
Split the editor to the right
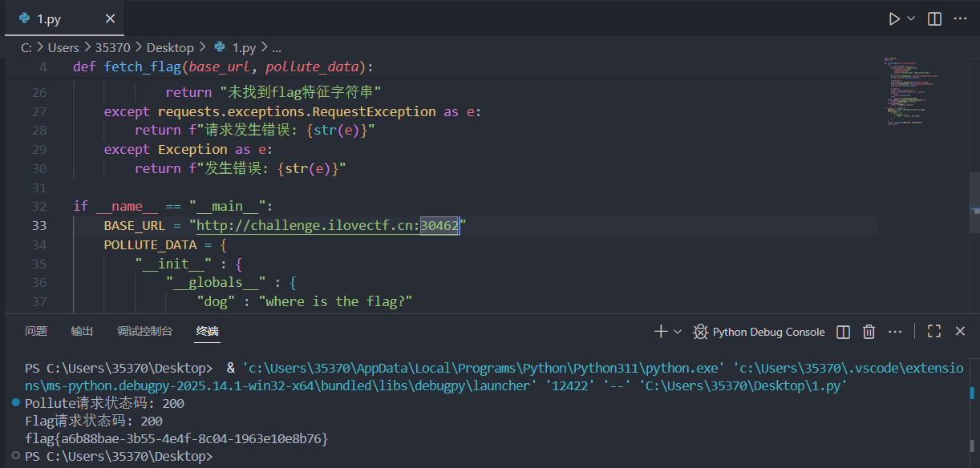tap(934, 18)
